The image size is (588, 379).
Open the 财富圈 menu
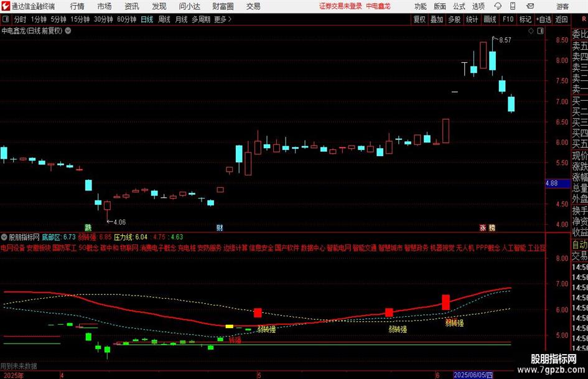click(x=223, y=6)
